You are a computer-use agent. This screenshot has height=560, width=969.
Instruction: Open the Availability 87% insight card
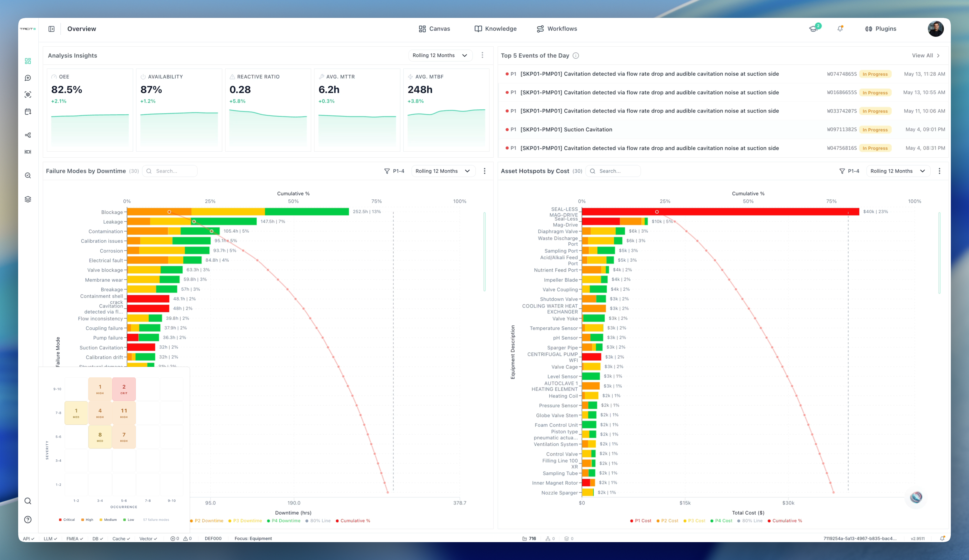(x=179, y=110)
